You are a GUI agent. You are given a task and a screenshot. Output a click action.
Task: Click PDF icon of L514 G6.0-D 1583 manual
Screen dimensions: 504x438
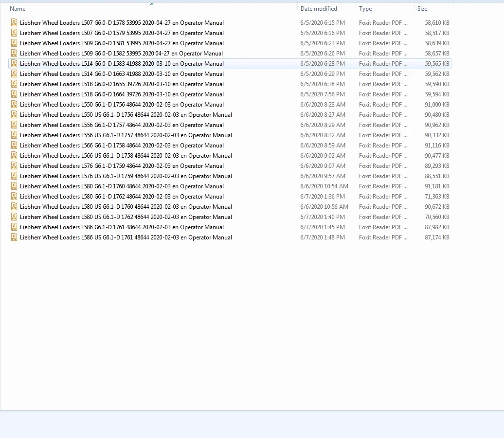click(x=14, y=63)
